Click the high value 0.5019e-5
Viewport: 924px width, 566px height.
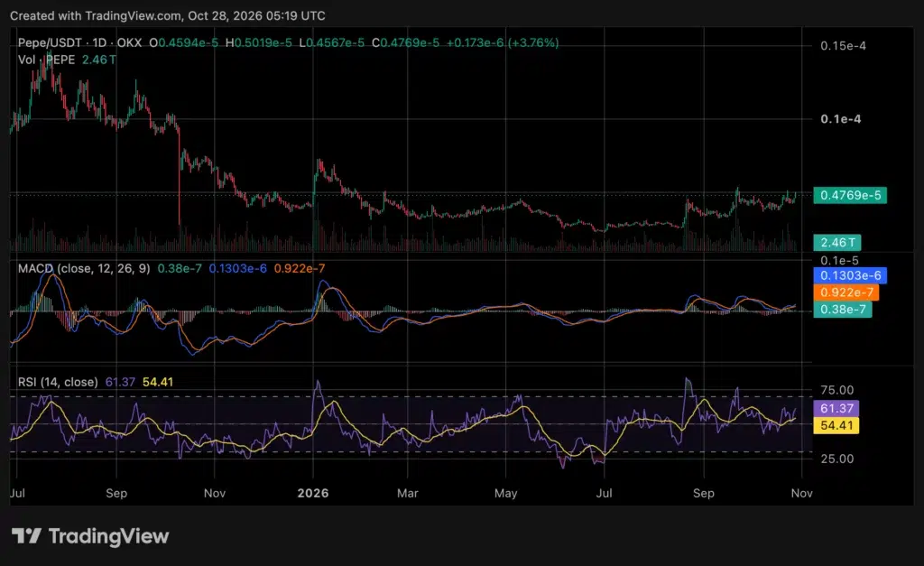point(263,43)
